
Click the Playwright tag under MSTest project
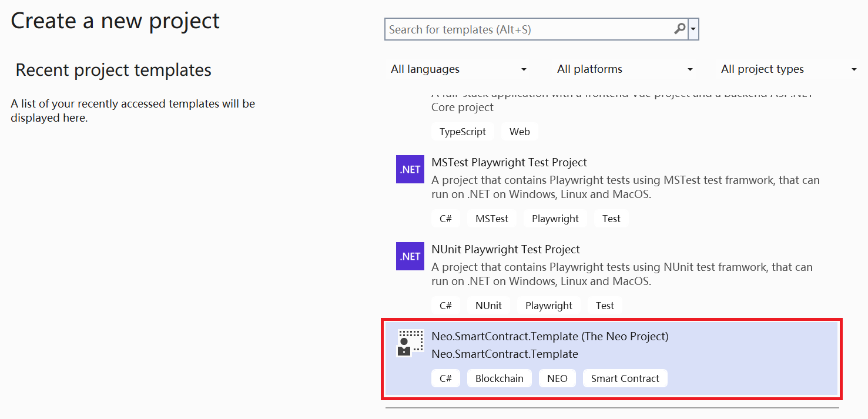555,219
